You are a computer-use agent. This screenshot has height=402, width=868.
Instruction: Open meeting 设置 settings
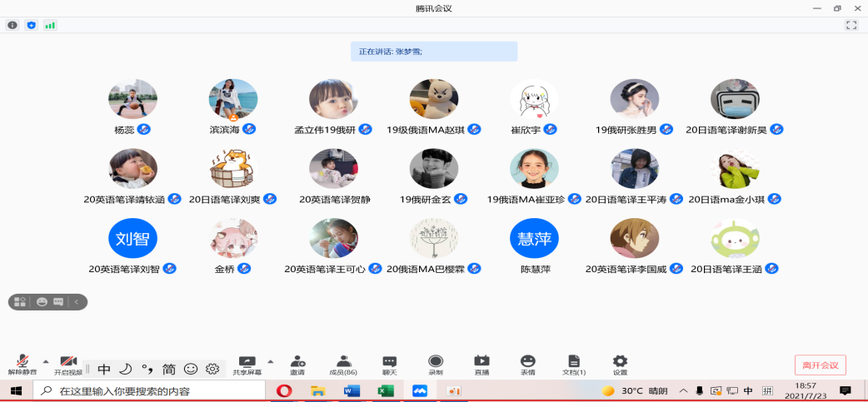point(620,365)
